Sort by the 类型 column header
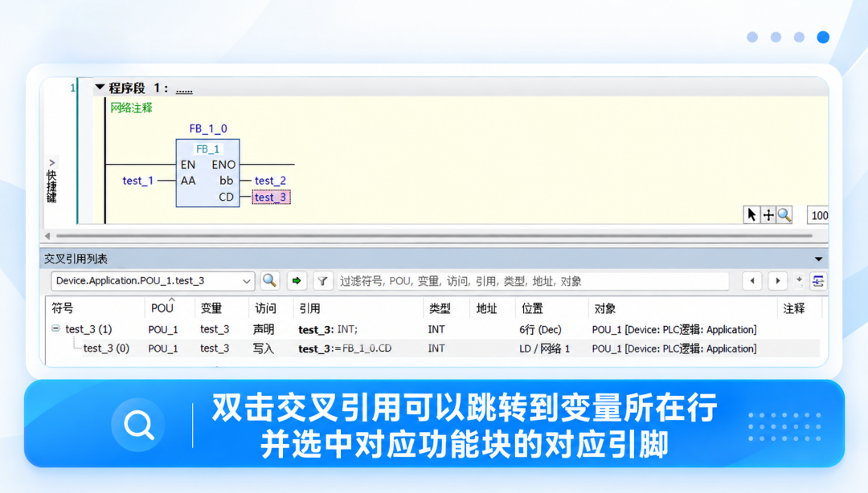The image size is (868, 493). click(x=440, y=308)
